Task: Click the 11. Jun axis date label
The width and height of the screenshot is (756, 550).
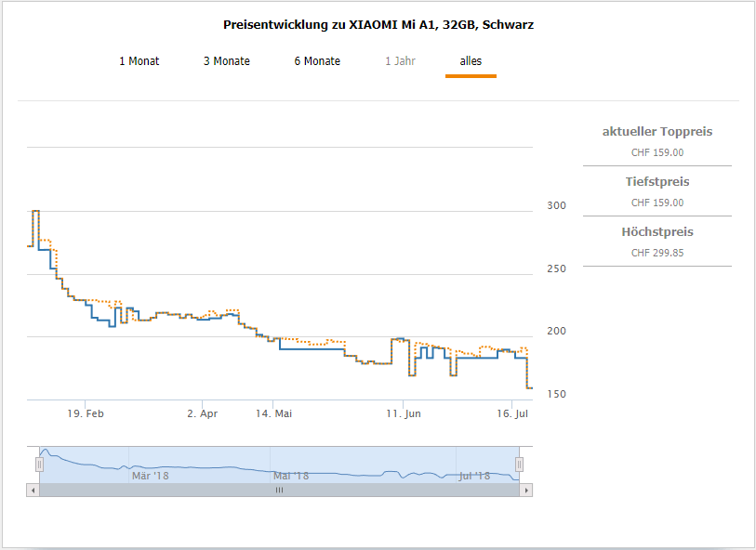Action: [x=403, y=414]
